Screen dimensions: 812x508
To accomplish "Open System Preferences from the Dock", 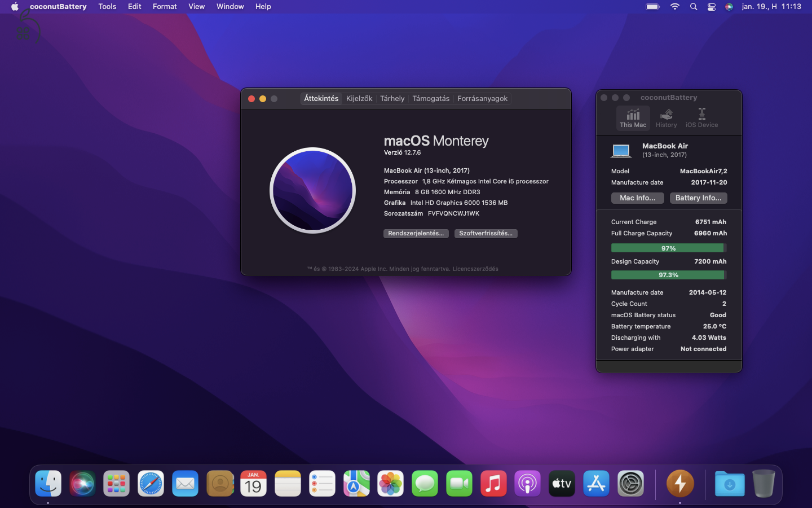I will coord(630,484).
